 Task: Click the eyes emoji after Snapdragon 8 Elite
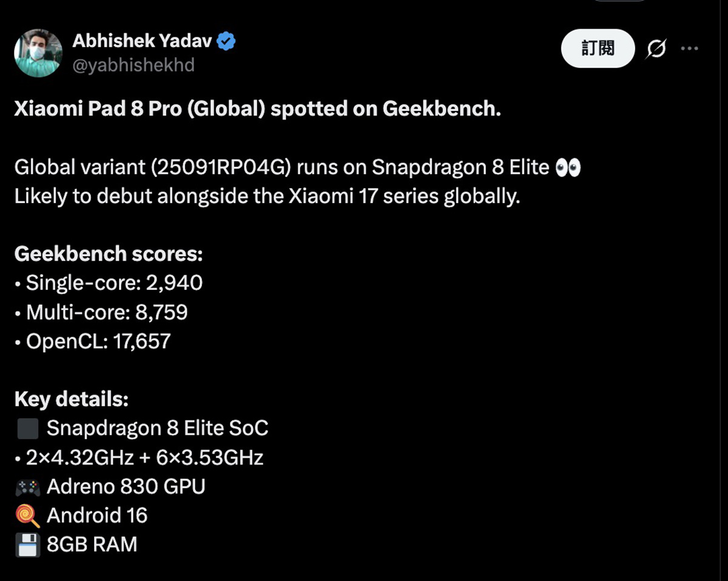click(x=568, y=167)
